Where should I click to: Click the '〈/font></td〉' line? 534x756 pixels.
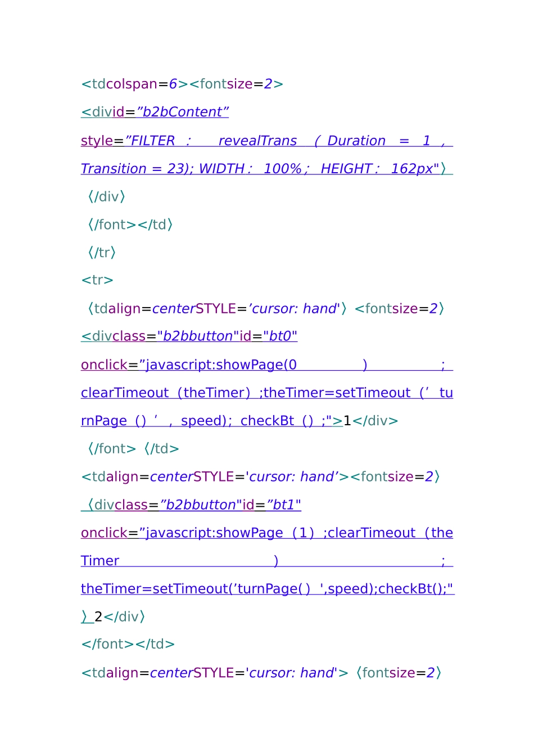tap(130, 225)
